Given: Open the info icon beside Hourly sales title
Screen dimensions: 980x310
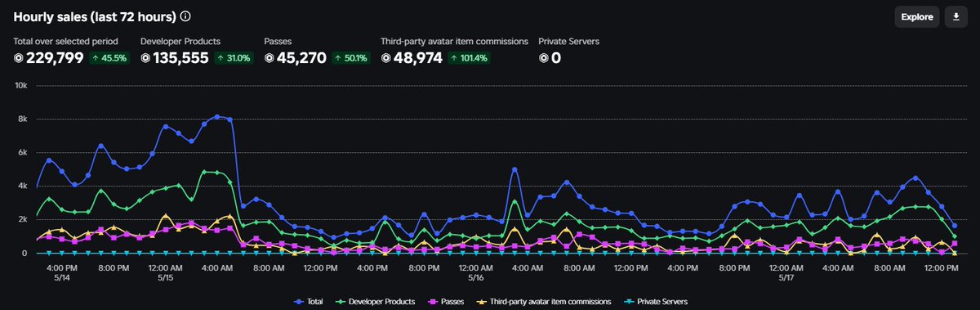Looking at the screenshot, I should [185, 16].
